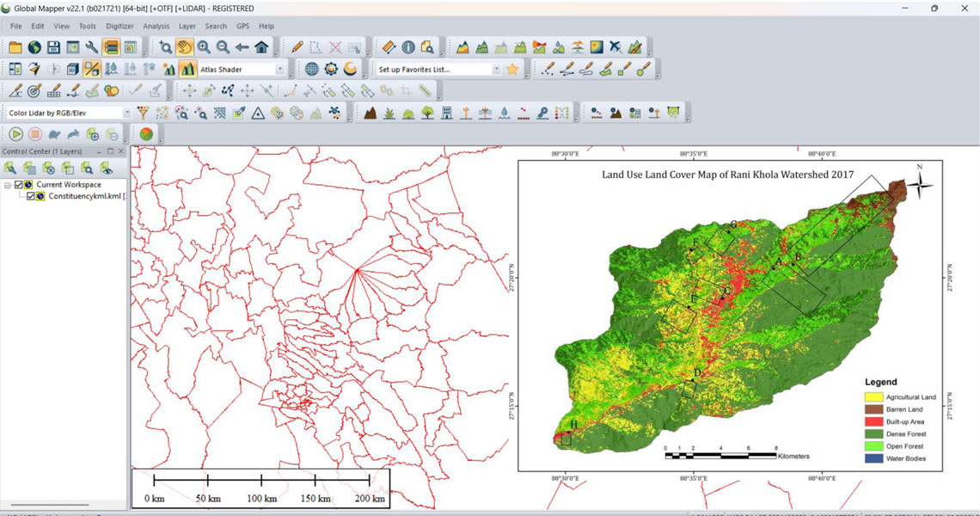Screen dimensions: 980x516
Task: Click the building Lidar classification icon
Action: [446, 113]
